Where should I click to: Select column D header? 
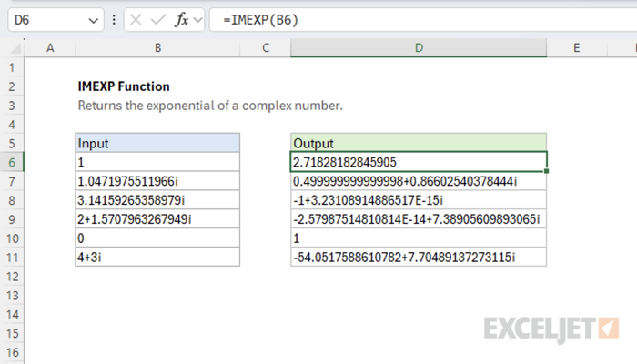419,48
